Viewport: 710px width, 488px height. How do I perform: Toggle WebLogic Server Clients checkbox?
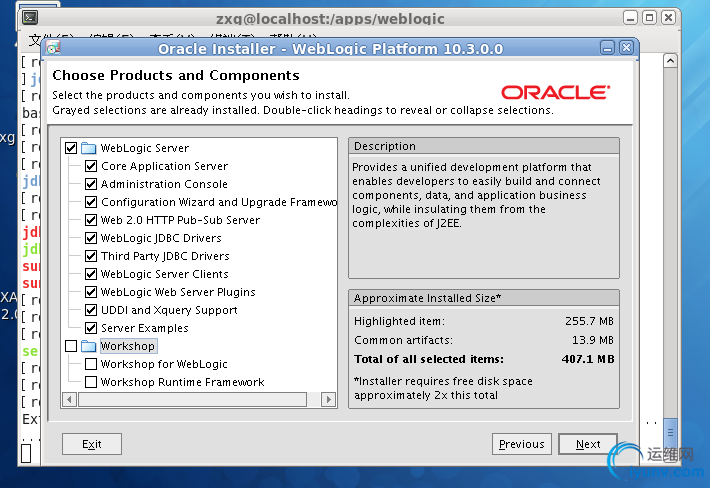[91, 274]
